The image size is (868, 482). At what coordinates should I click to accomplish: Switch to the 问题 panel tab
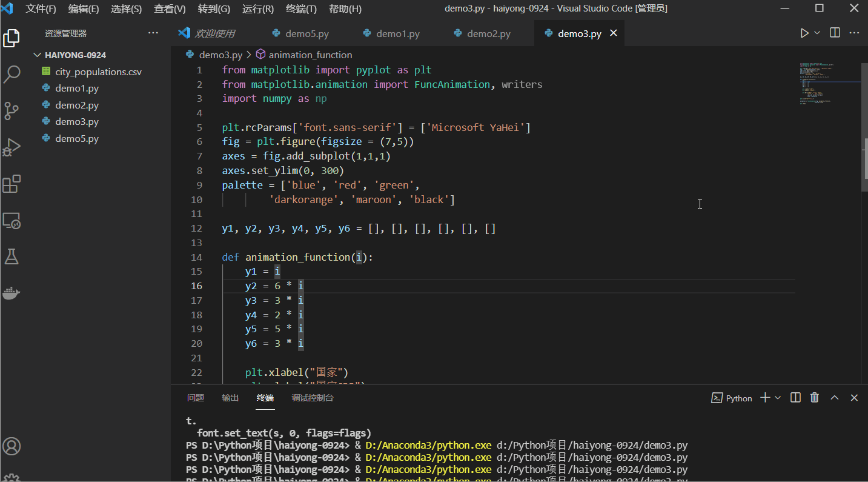click(196, 398)
